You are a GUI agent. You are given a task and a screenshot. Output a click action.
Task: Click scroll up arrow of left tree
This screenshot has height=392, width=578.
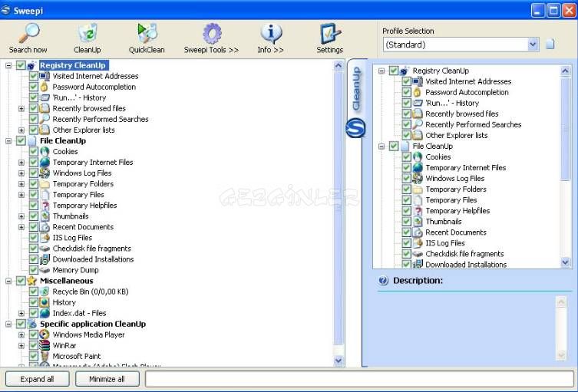pos(339,65)
